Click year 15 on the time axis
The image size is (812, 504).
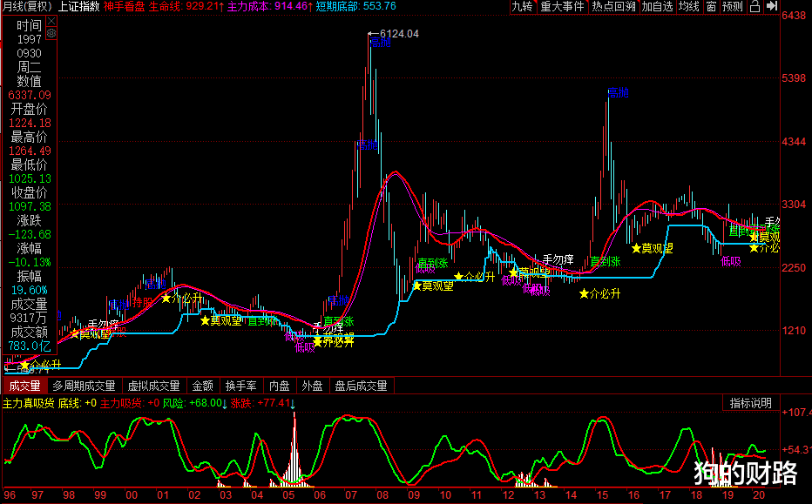[602, 494]
